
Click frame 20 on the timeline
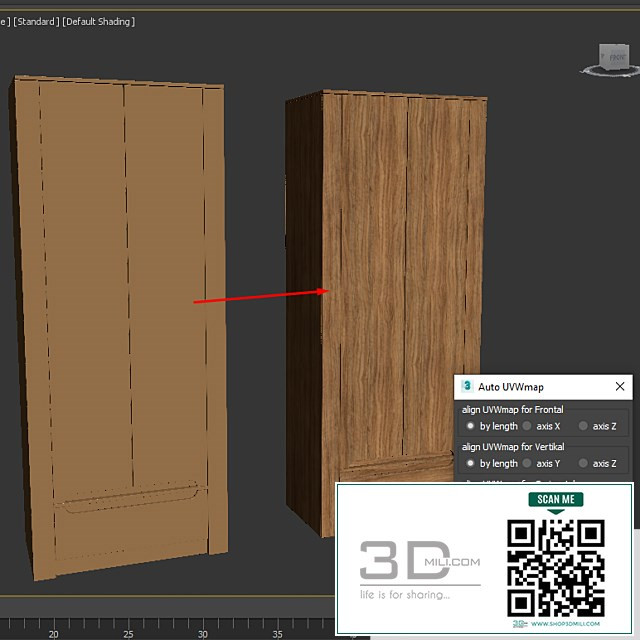tap(53, 633)
